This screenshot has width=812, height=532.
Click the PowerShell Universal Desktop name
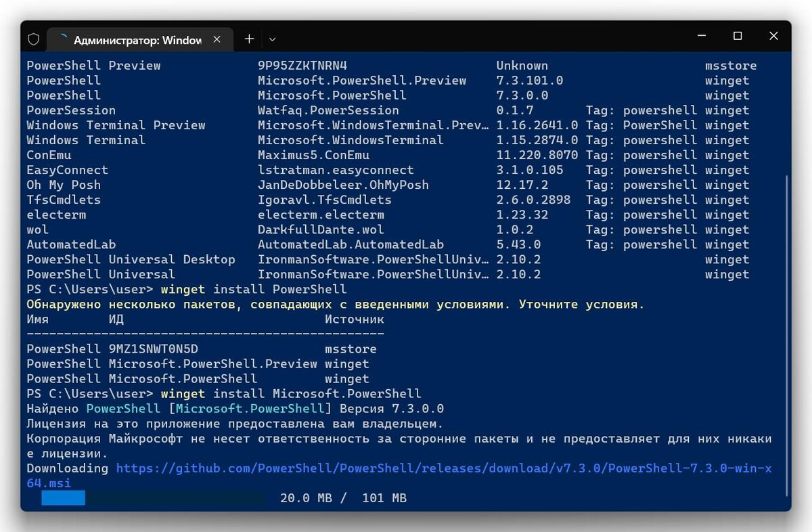pos(131,259)
